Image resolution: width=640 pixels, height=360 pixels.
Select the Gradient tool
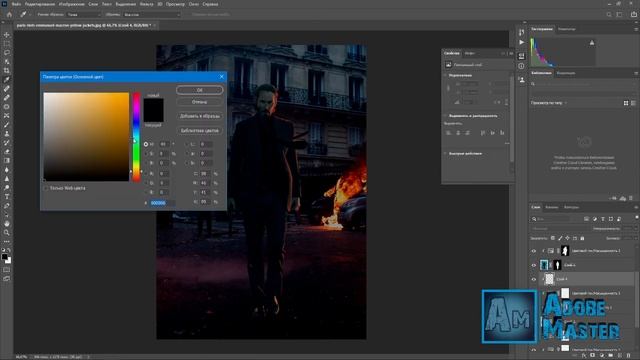(7, 160)
